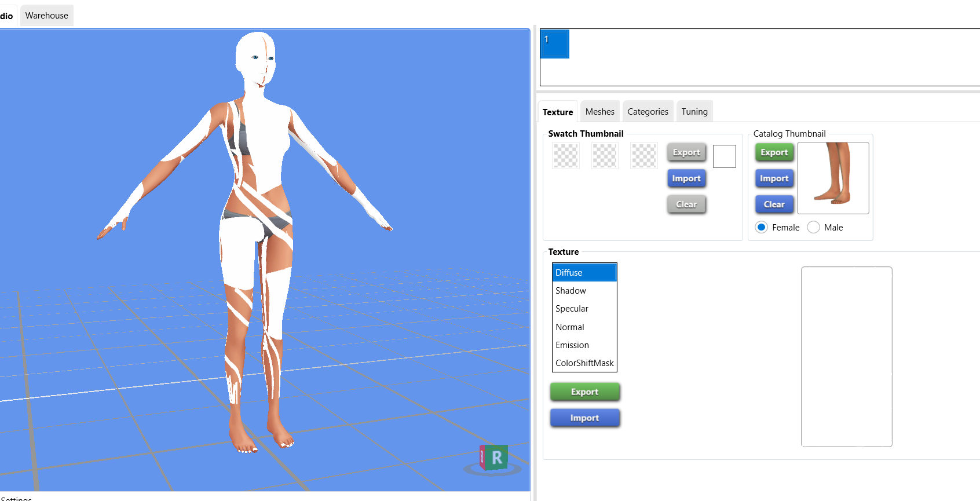980x501 pixels.
Task: Pick the second swatch thumbnail color box
Action: [x=605, y=156]
